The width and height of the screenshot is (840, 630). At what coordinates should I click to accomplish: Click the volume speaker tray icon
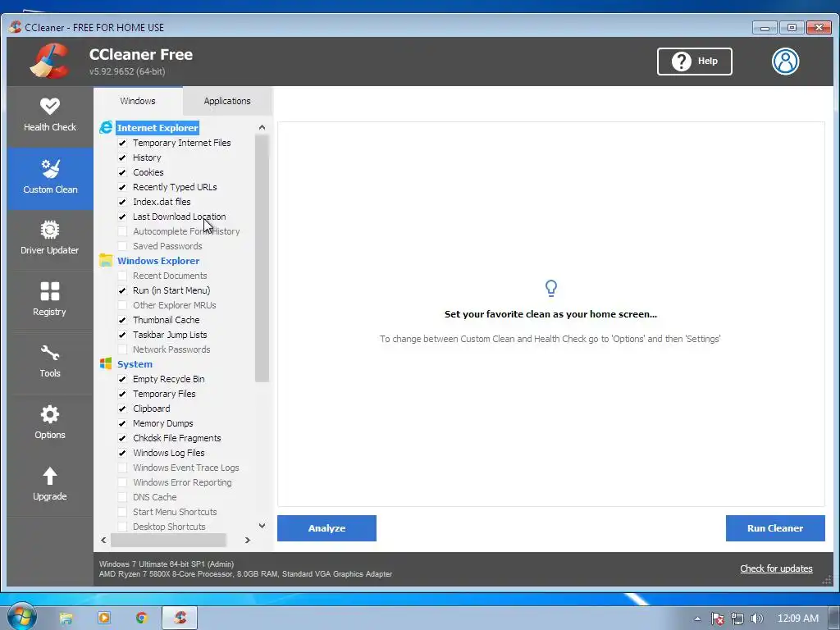[756, 619]
